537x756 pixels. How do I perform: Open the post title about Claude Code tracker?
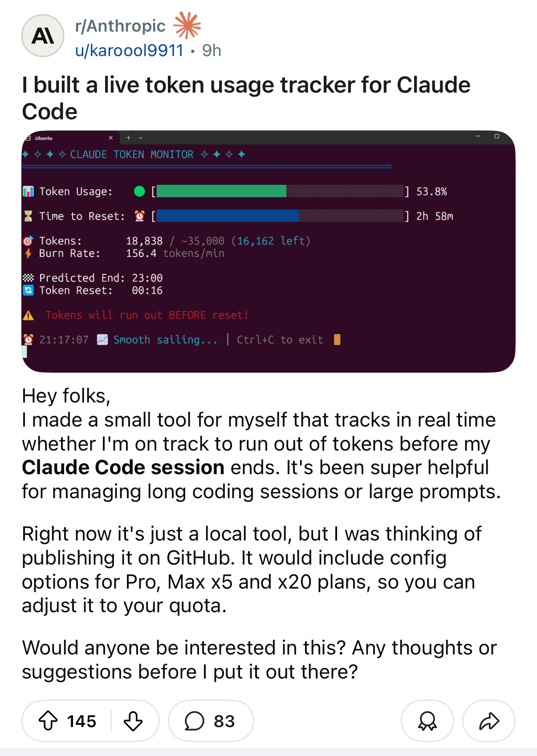click(x=246, y=98)
